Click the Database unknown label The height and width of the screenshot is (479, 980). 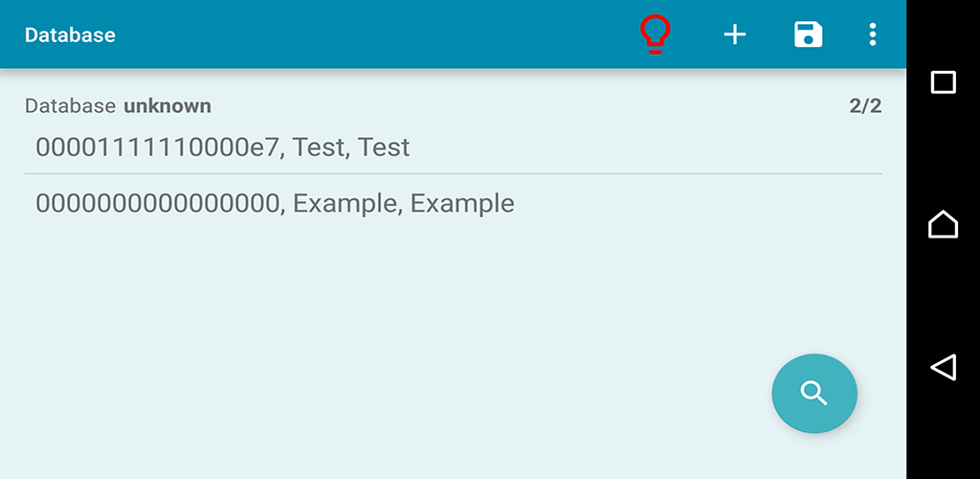click(x=118, y=106)
